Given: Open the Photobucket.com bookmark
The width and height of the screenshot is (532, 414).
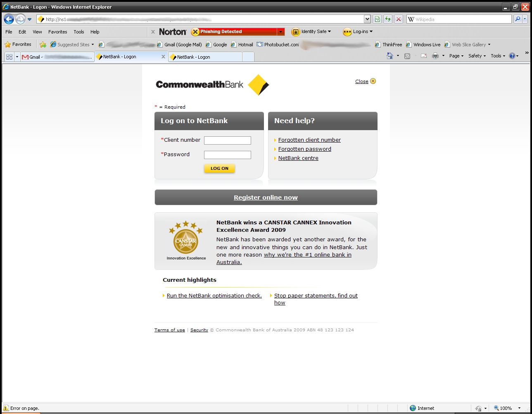Looking at the screenshot, I should pos(278,45).
